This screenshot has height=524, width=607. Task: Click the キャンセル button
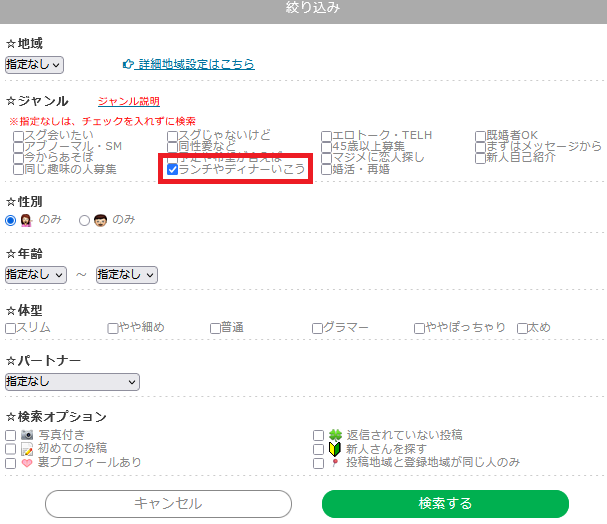168,503
